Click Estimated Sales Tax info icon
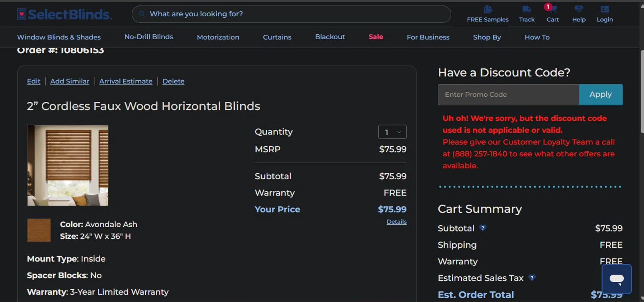Viewport: 644px width, 302px height. [532, 278]
